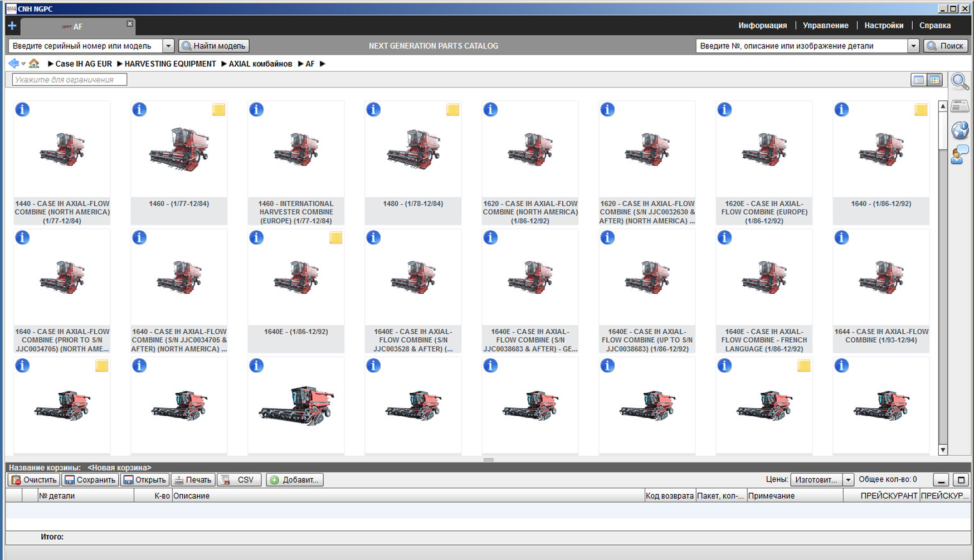The width and height of the screenshot is (974, 560).
Task: Minimize the basket panel
Action: pyautogui.click(x=941, y=480)
